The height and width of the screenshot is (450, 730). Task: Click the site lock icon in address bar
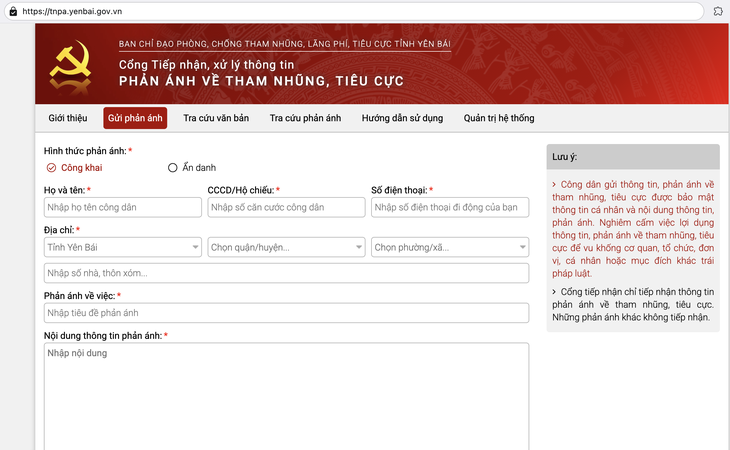point(11,10)
